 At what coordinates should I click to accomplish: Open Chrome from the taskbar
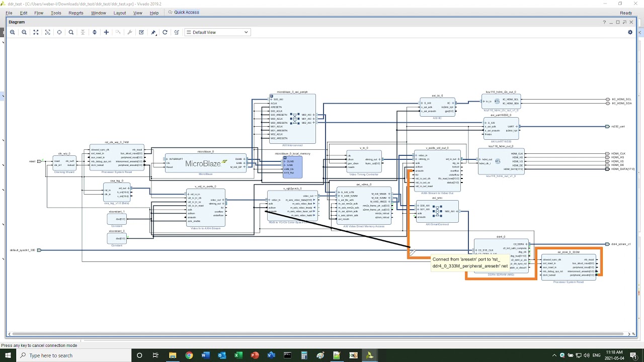(x=189, y=355)
